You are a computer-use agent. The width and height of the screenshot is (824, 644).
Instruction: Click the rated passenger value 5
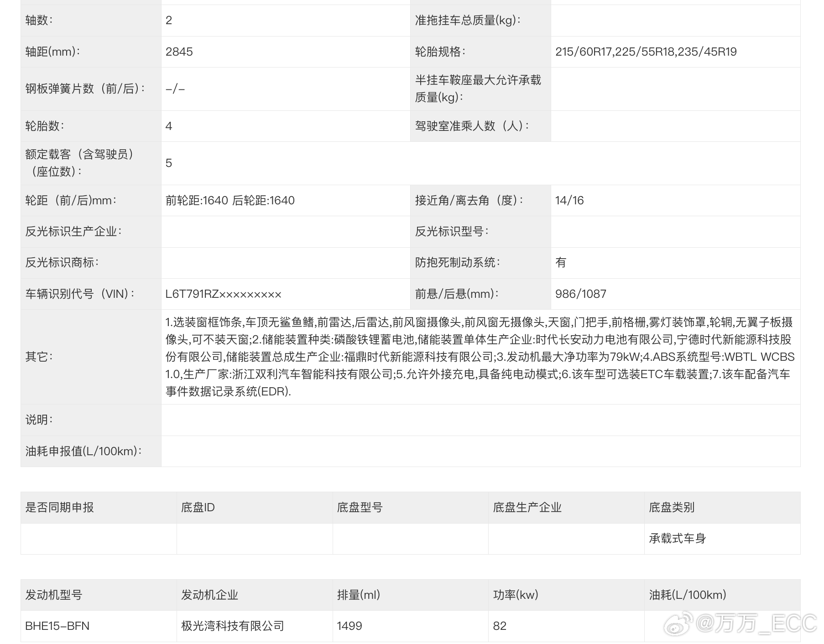click(x=169, y=163)
